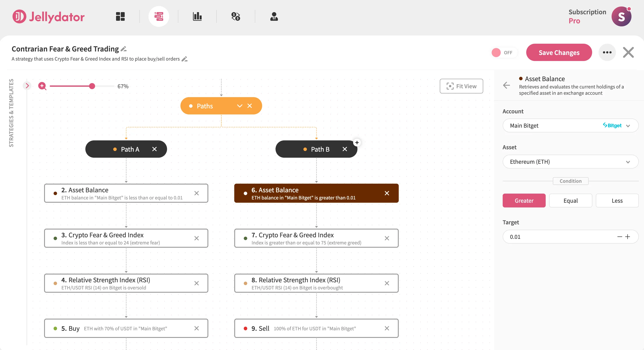Select the Equal condition
The image size is (644, 350).
click(571, 200)
